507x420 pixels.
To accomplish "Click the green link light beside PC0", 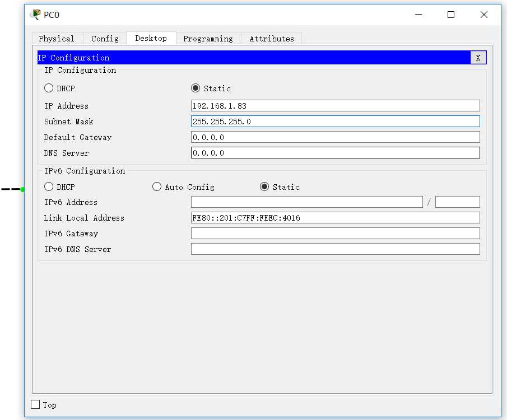I will click(22, 189).
